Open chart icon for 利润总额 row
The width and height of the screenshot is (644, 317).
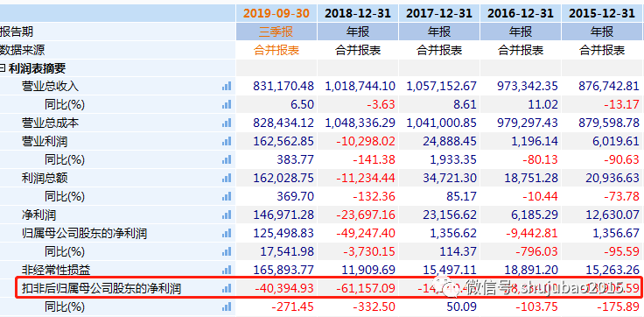pos(227,178)
